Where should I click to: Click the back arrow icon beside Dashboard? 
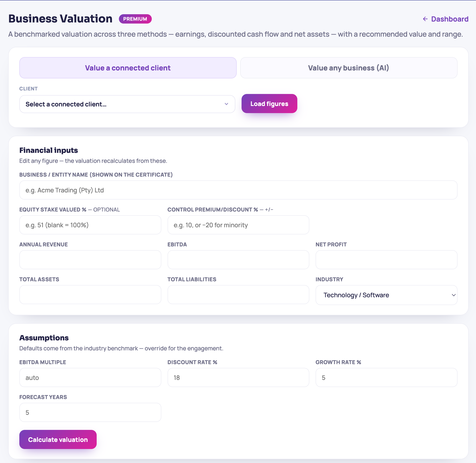tap(425, 19)
